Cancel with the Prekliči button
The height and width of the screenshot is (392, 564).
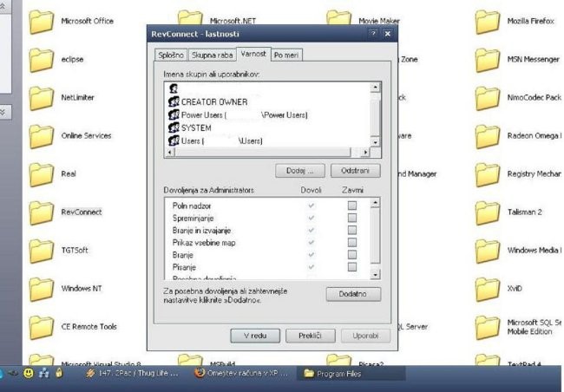[x=310, y=336]
